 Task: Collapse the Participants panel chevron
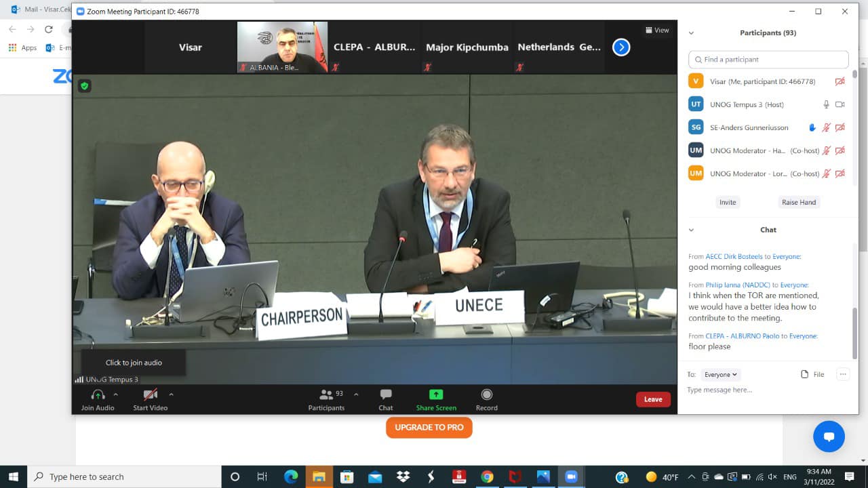click(x=691, y=33)
